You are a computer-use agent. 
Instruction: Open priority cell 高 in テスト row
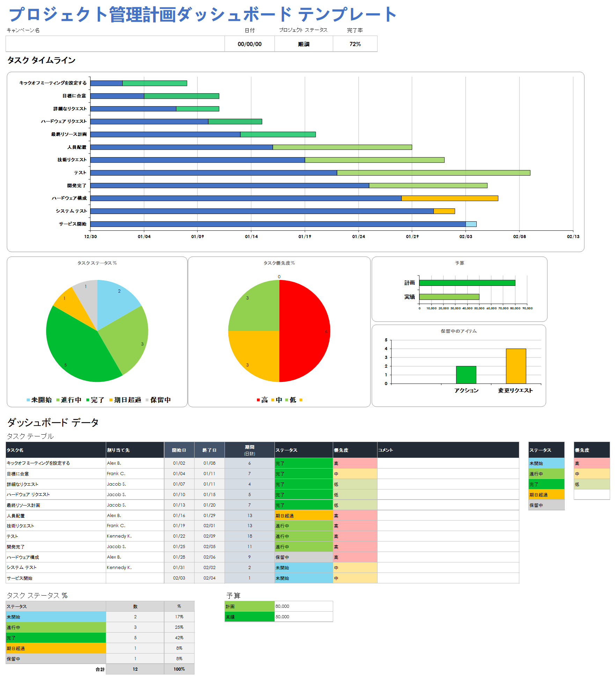point(355,536)
